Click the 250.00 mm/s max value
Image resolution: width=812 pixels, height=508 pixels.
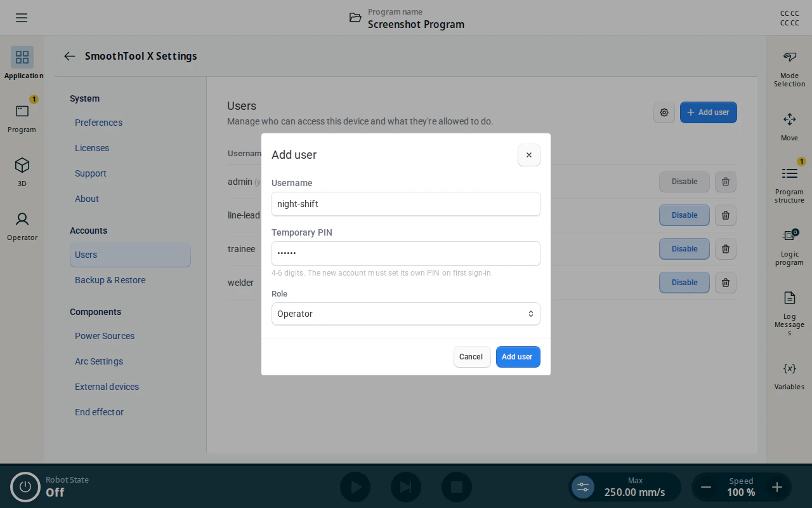click(635, 492)
